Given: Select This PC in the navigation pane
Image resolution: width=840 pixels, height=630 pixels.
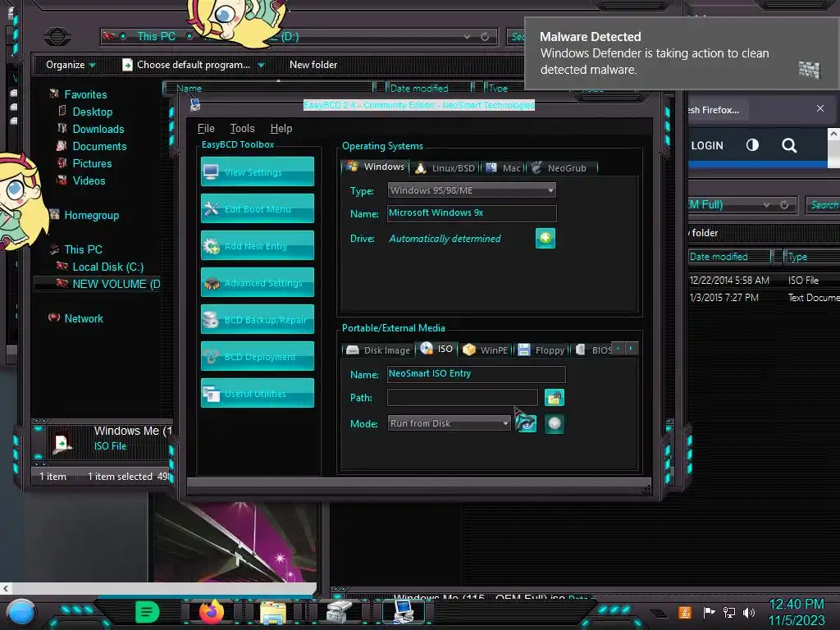Looking at the screenshot, I should (83, 249).
